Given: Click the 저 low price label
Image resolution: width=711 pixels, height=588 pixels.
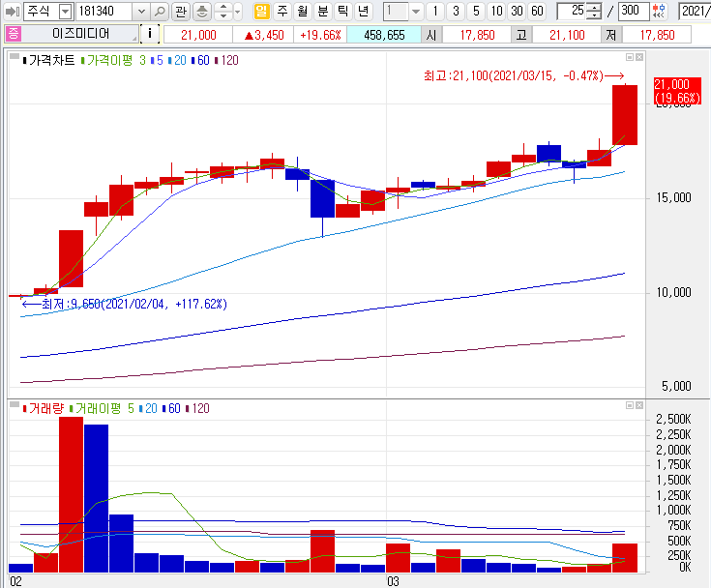Looking at the screenshot, I should 610,35.
